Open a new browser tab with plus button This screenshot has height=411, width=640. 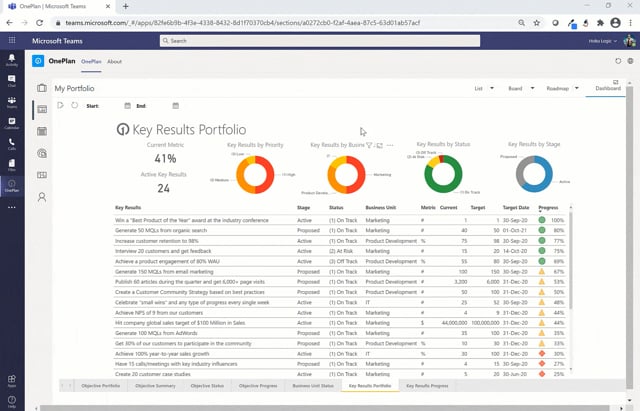click(126, 6)
